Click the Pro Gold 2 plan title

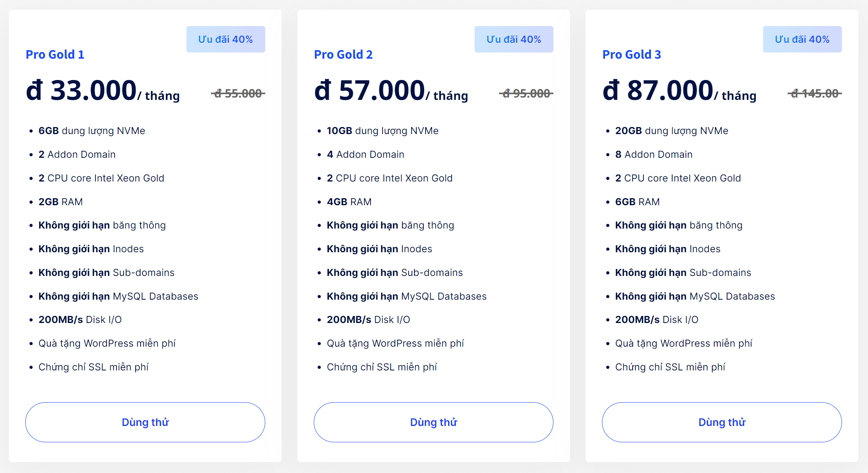343,54
